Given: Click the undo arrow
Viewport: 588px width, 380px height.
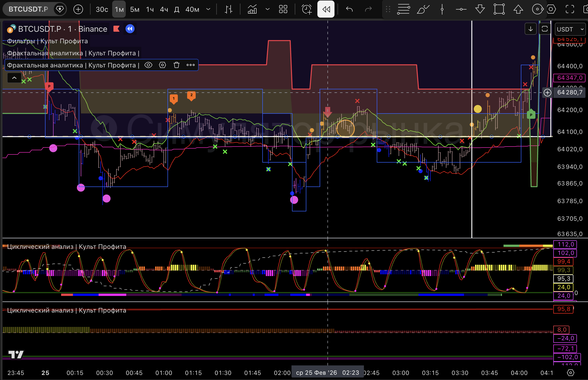Looking at the screenshot, I should point(349,10).
